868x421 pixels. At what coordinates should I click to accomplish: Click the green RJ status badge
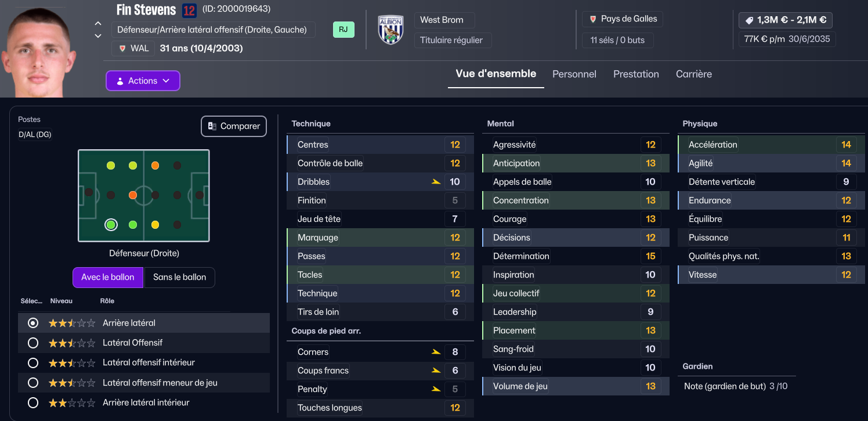(343, 30)
